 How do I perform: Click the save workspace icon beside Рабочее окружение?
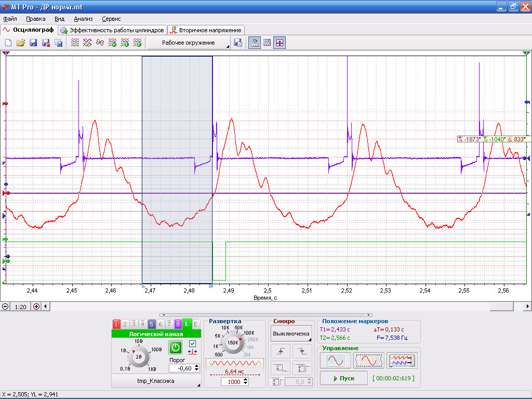pyautogui.click(x=238, y=43)
